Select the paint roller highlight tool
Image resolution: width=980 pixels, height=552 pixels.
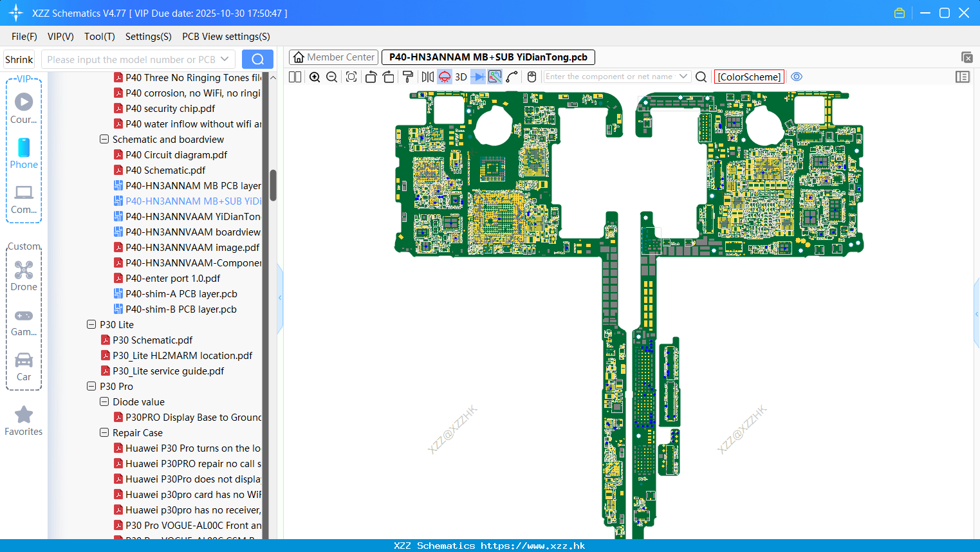point(408,77)
